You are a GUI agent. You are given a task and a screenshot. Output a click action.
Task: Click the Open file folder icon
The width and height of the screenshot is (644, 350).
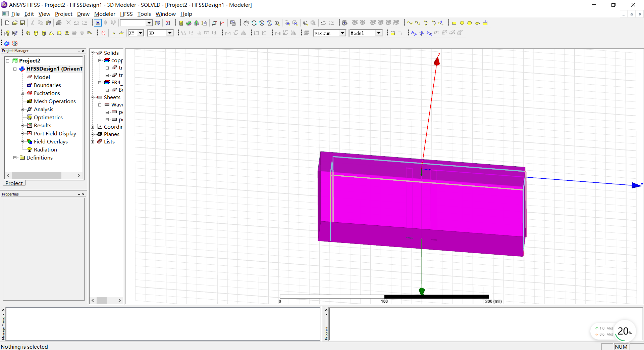point(15,23)
